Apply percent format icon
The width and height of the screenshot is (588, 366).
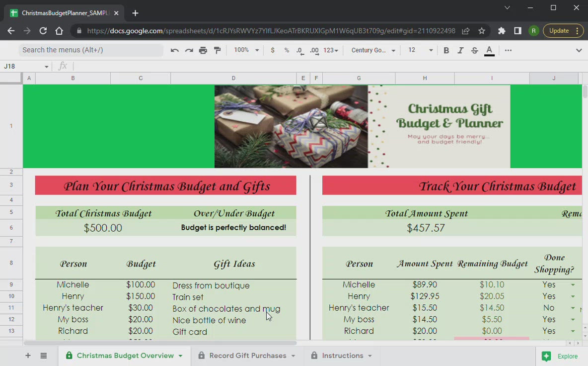pos(287,50)
